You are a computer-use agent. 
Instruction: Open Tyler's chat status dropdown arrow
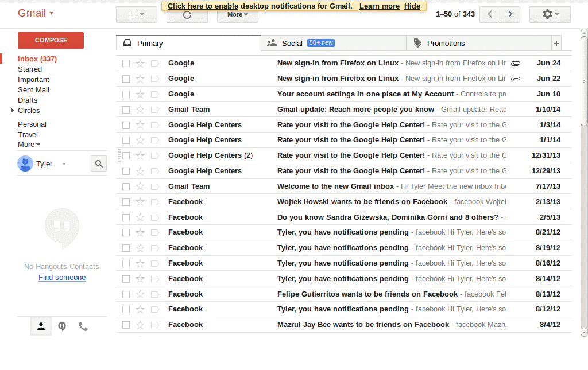[64, 164]
